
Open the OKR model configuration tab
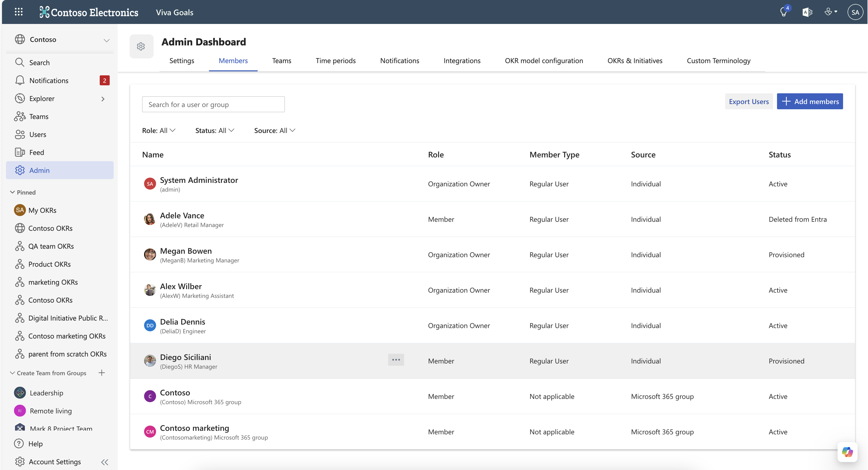point(544,60)
